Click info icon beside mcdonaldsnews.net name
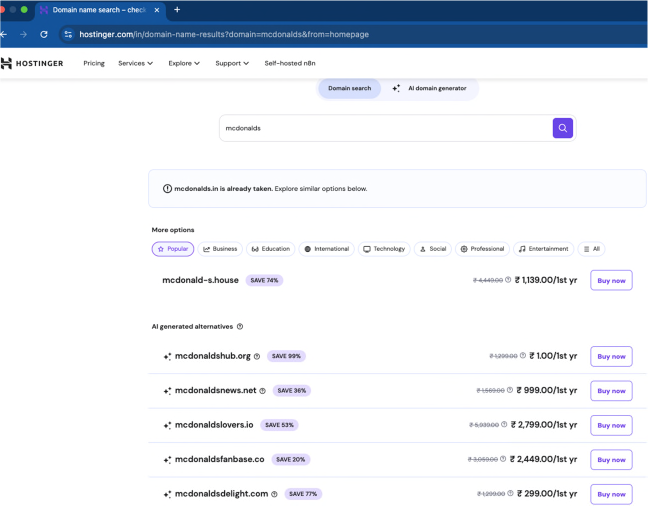The width and height of the screenshot is (648, 506). click(x=262, y=391)
